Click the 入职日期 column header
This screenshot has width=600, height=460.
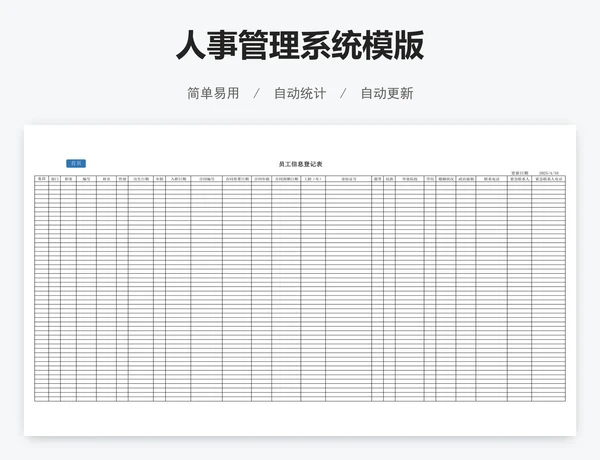pyautogui.click(x=178, y=179)
